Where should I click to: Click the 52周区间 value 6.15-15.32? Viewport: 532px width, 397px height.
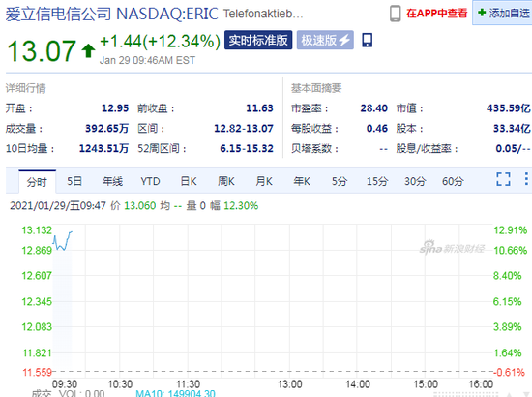[247, 148]
